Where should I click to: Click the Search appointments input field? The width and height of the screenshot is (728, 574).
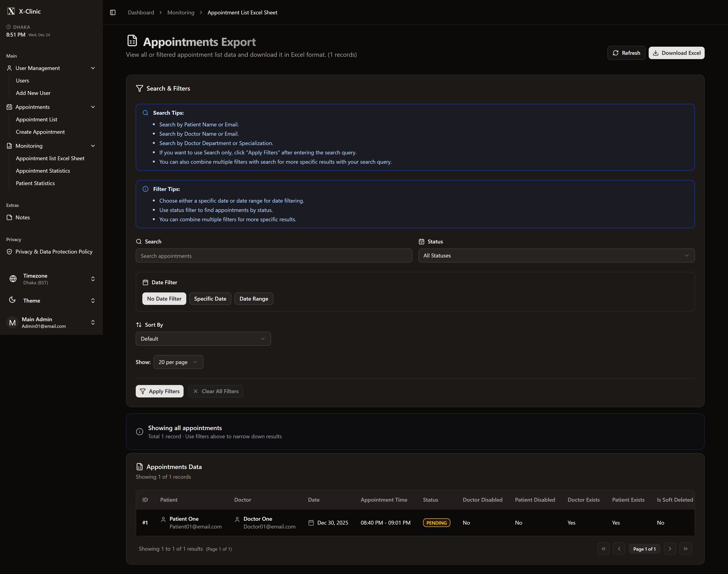[x=274, y=256]
